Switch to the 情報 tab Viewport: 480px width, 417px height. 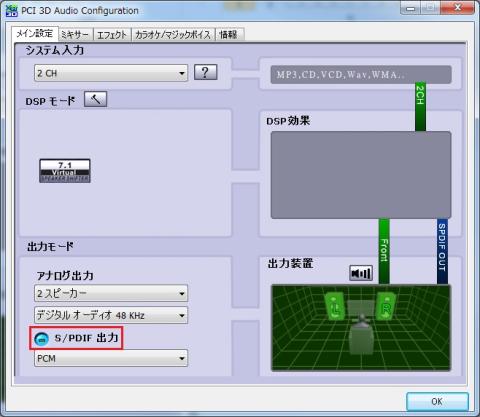229,35
